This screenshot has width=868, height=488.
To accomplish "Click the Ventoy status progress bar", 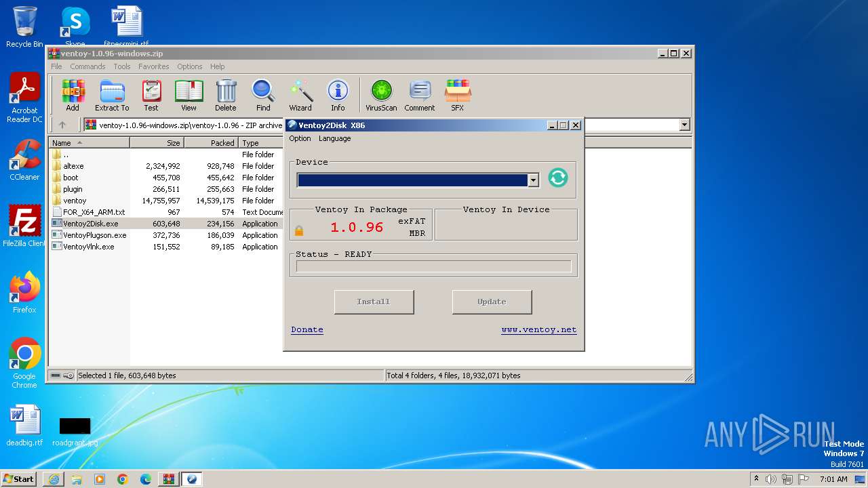I will (x=433, y=266).
